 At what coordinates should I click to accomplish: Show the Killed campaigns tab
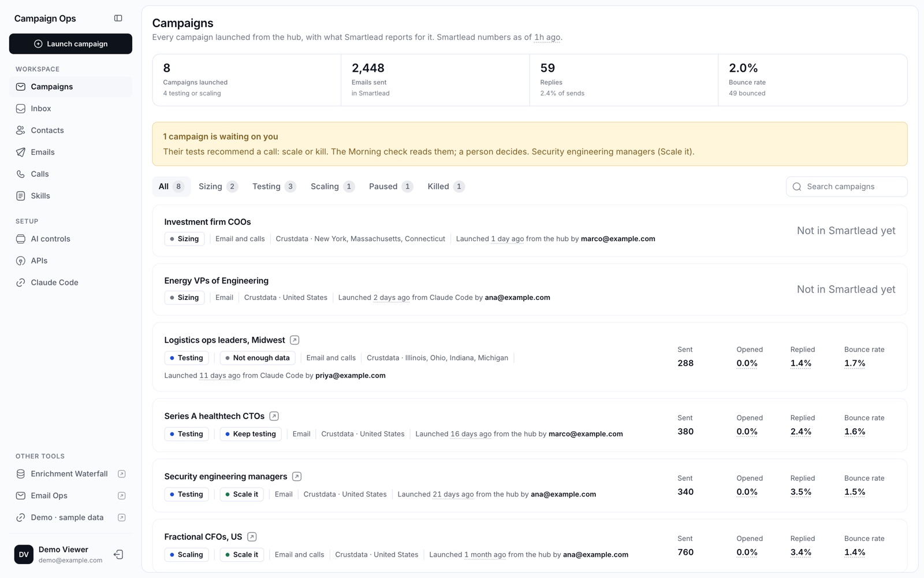(x=446, y=187)
